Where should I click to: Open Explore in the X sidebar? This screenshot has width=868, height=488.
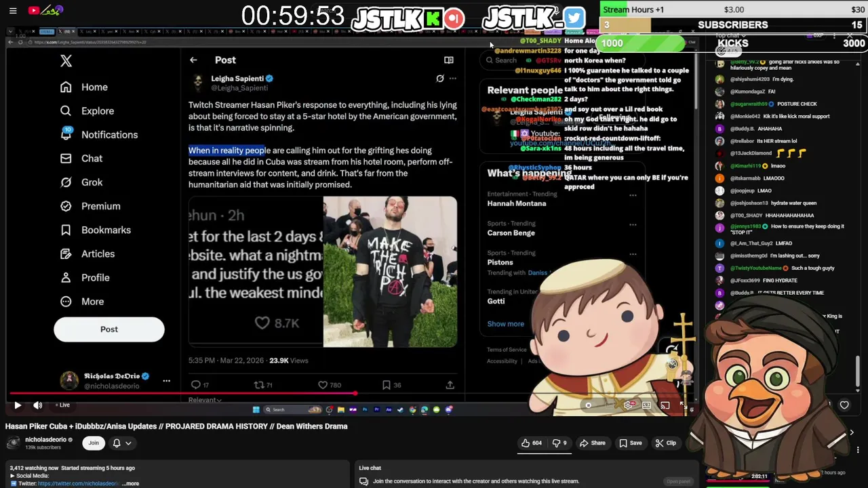(x=87, y=111)
